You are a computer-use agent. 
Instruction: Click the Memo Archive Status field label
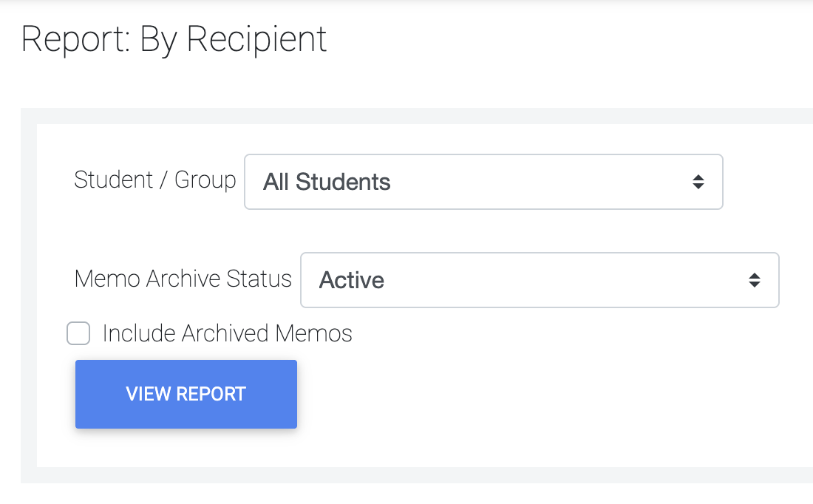(183, 279)
